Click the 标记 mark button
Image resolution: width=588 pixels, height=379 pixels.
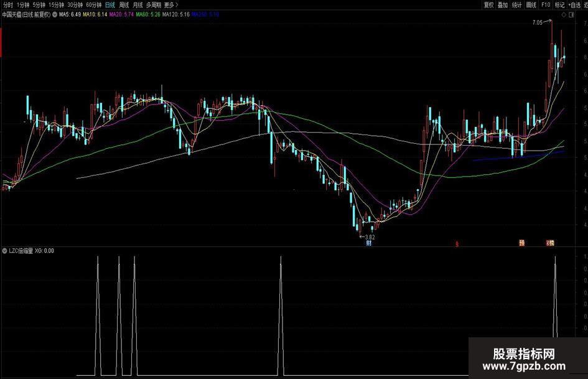click(x=559, y=5)
